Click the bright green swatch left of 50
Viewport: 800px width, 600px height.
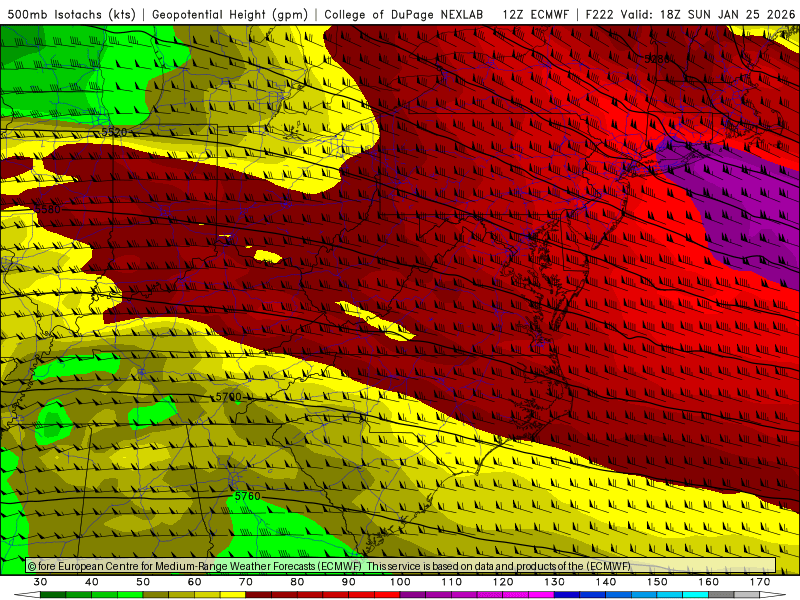coord(130,595)
